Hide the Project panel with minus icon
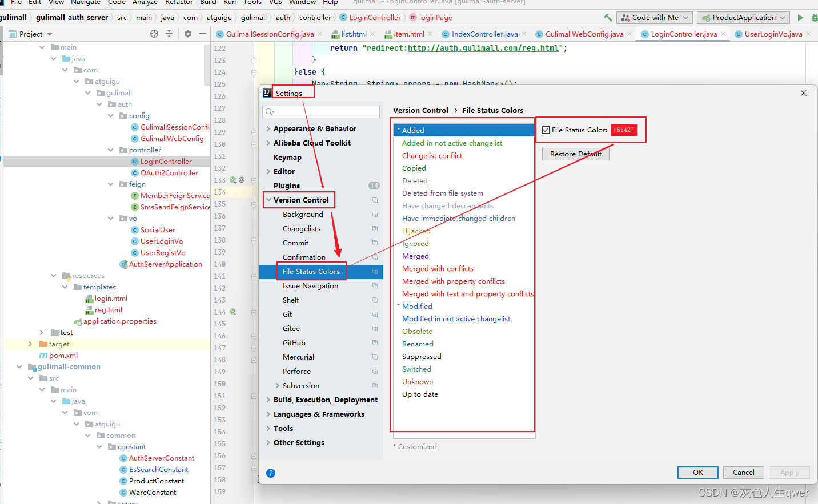The width and height of the screenshot is (818, 504). 202,34
